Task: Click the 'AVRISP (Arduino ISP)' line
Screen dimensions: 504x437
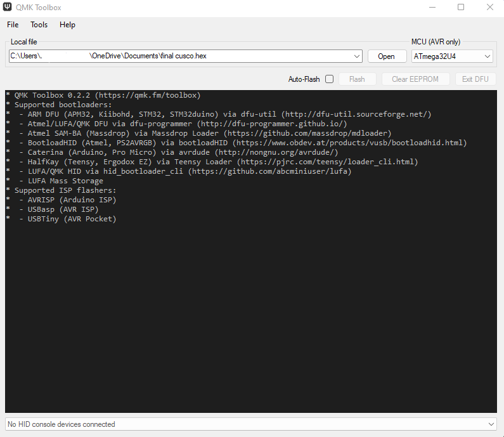Action: tap(61, 200)
